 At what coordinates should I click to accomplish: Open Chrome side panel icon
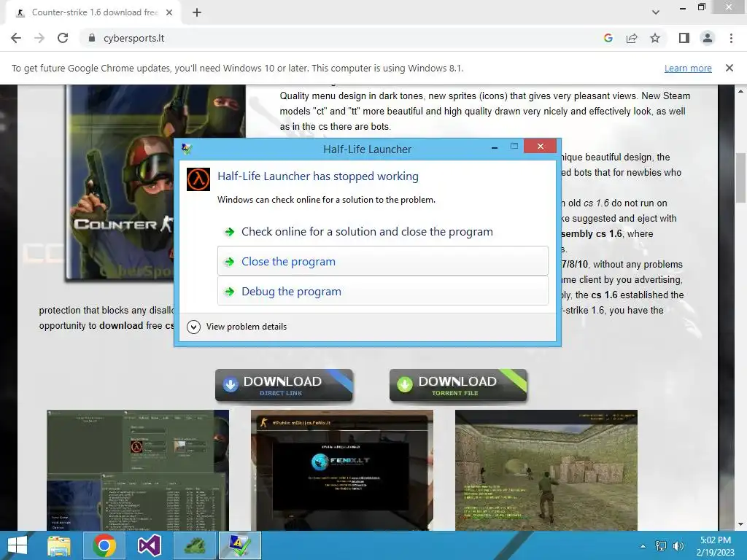tap(684, 38)
